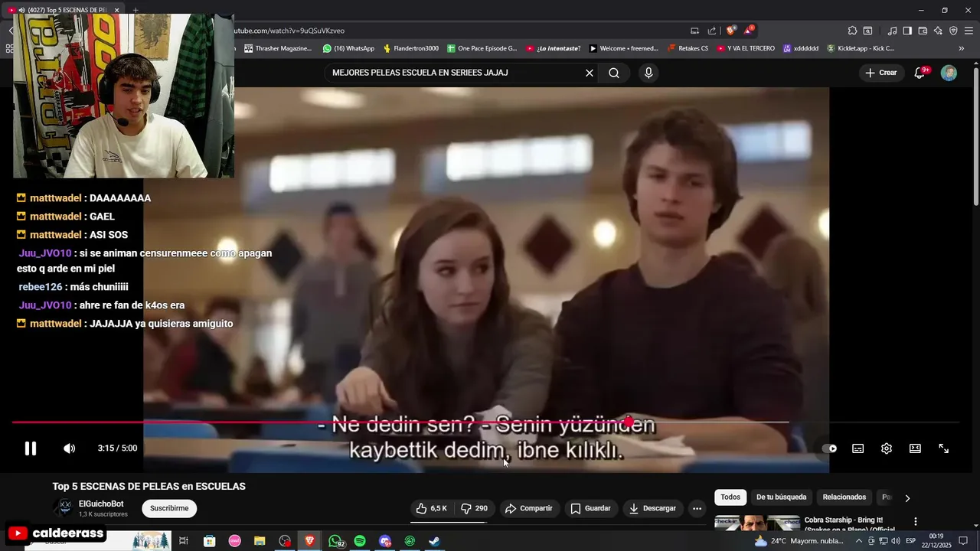
Task: Pause the YouTube video
Action: coord(31,448)
